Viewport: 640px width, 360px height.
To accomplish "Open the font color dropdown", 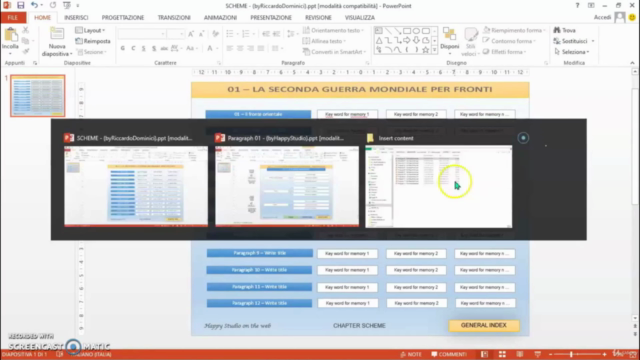I will (x=217, y=48).
